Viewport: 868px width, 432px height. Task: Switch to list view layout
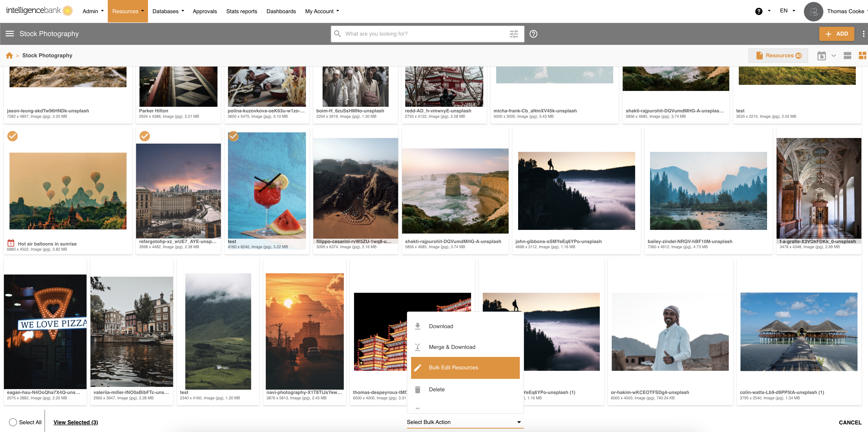[847, 56]
